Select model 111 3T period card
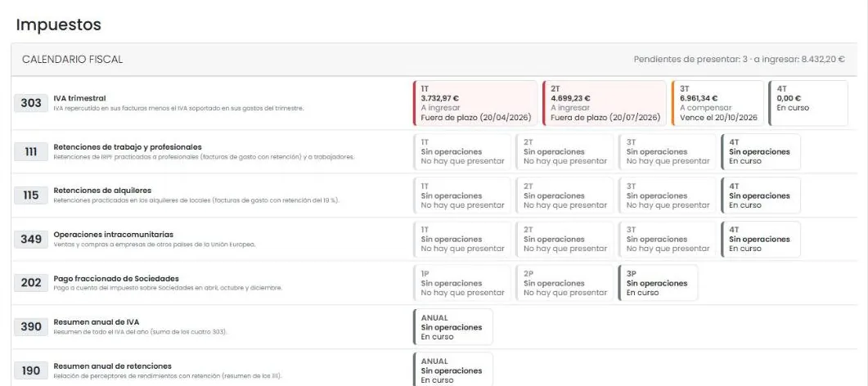The width and height of the screenshot is (868, 386). click(668, 152)
